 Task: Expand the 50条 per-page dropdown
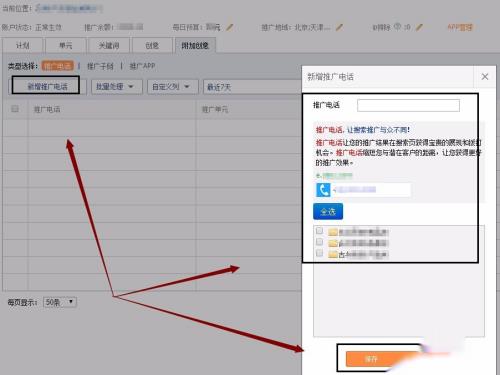(60, 302)
